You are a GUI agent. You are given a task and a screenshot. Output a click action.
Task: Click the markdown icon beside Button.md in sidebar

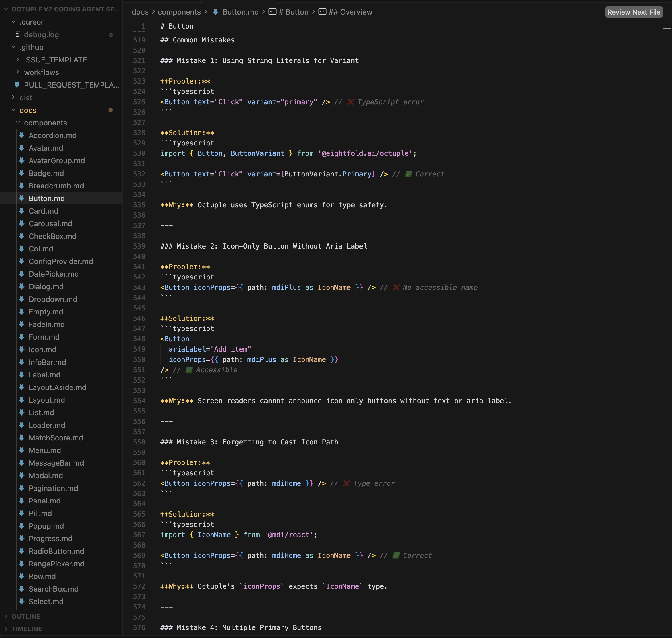click(x=22, y=198)
